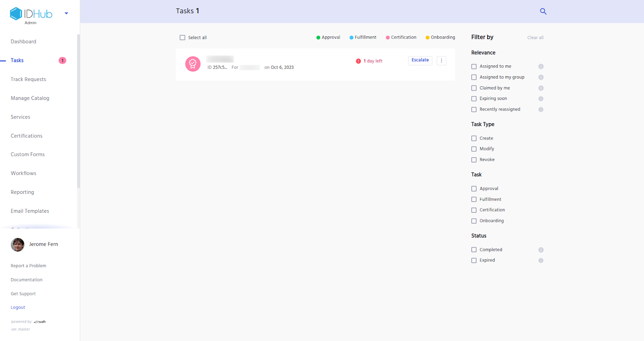Image resolution: width=644 pixels, height=341 pixels.
Task: Click the Logout link
Action: pyautogui.click(x=18, y=308)
